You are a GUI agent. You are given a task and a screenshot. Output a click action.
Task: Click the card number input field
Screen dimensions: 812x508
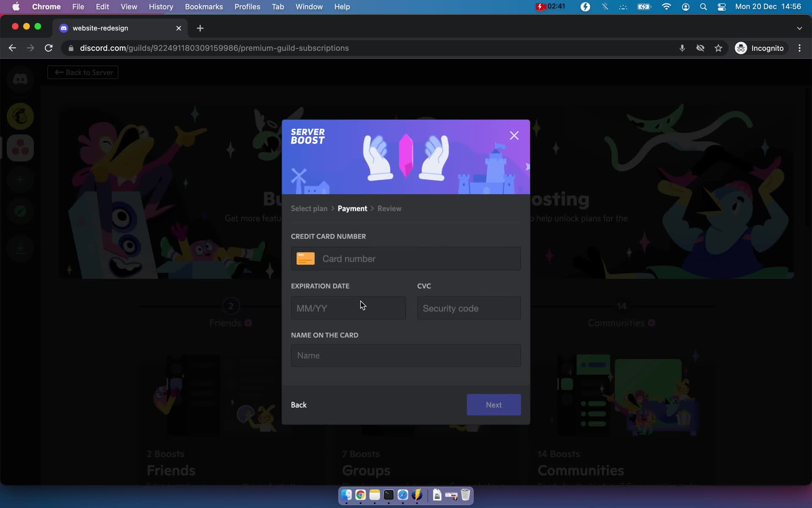click(x=406, y=258)
